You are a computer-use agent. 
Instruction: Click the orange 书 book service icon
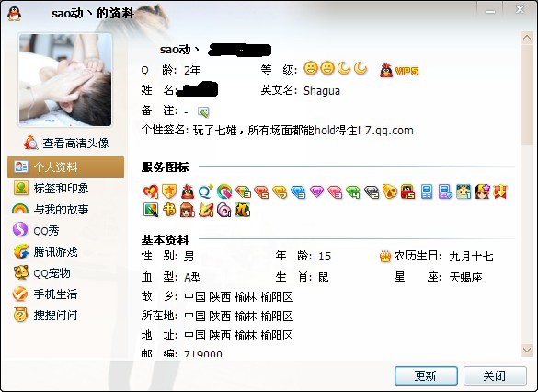(169, 210)
